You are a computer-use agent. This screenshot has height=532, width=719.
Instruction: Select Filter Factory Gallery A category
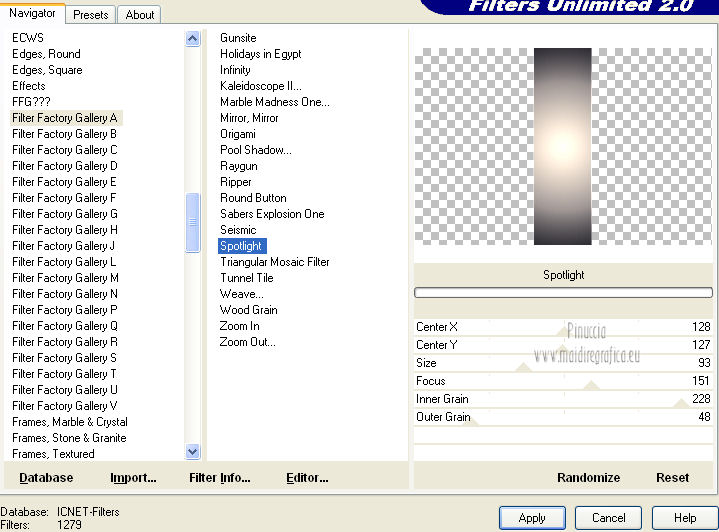[x=65, y=118]
